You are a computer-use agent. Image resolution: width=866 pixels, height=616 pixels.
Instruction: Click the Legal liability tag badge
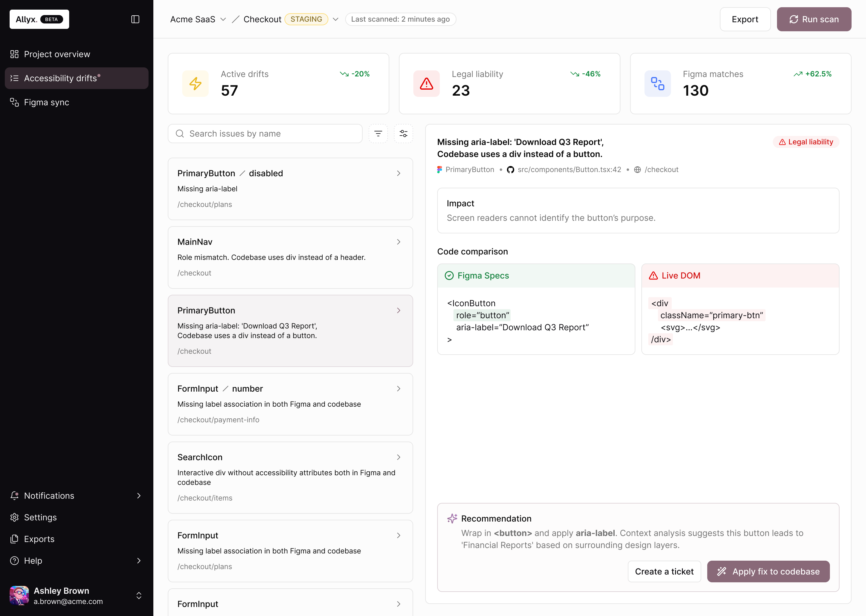806,142
